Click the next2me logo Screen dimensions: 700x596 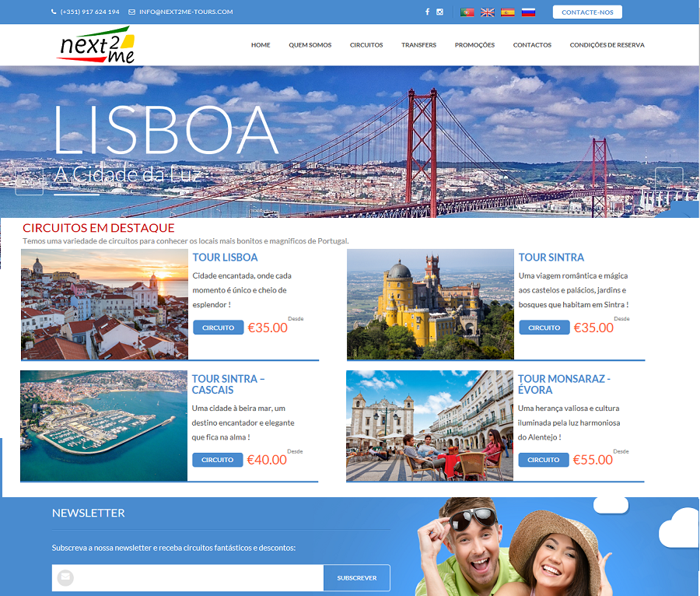coord(96,44)
